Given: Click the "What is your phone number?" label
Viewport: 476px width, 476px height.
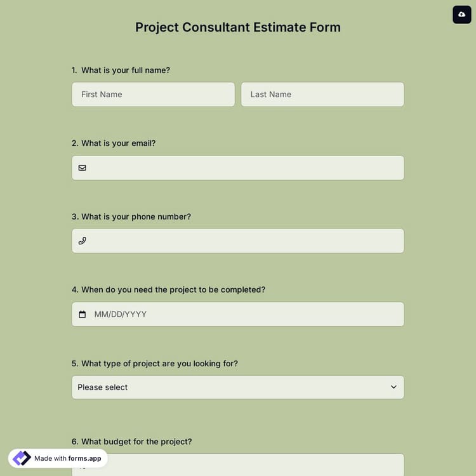Looking at the screenshot, I should 136,216.
